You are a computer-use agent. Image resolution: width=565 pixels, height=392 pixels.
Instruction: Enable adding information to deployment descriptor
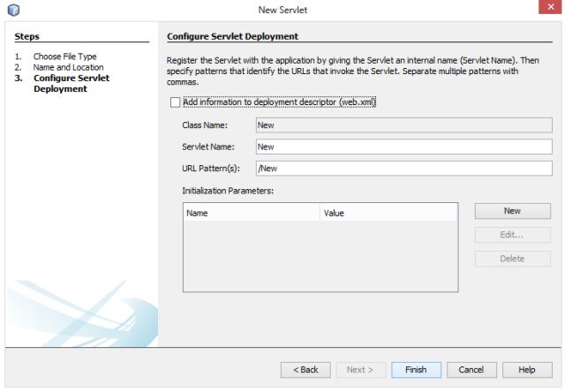pyautogui.click(x=175, y=102)
